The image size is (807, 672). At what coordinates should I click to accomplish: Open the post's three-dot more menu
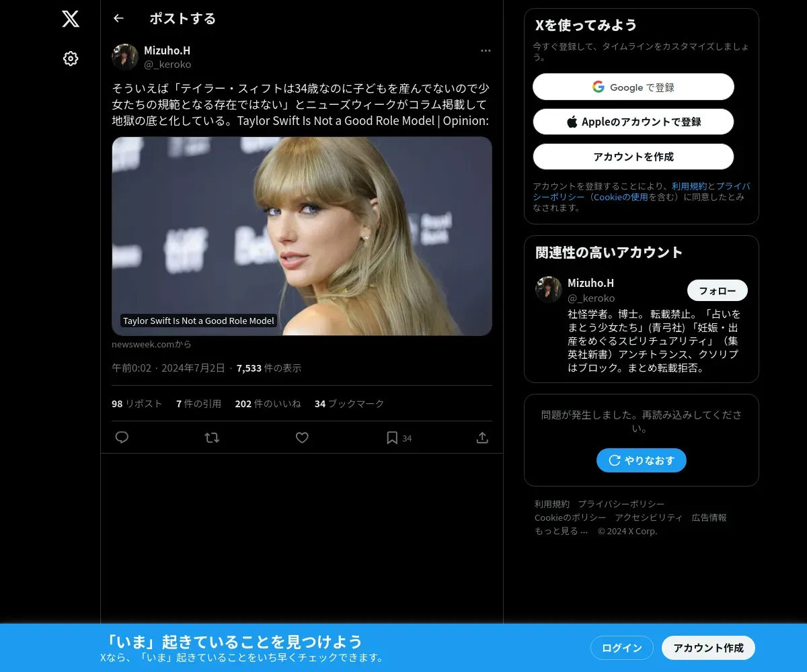(486, 50)
